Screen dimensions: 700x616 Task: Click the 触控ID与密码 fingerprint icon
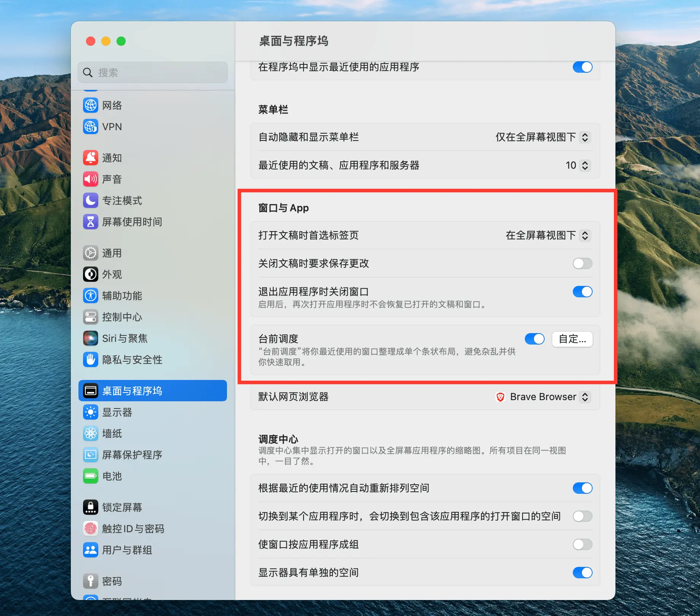tap(91, 528)
